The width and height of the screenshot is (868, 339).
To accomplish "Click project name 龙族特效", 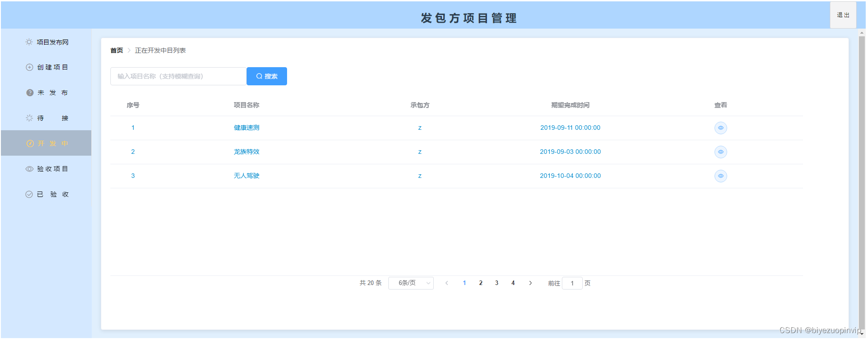I will [247, 152].
